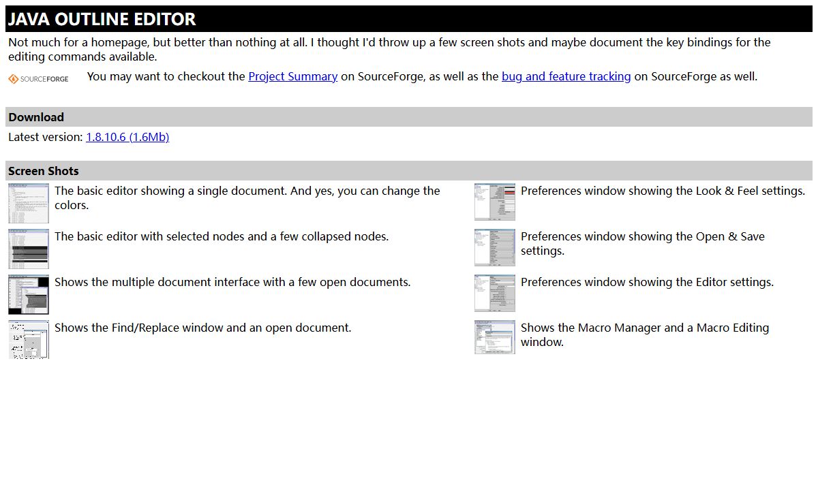The width and height of the screenshot is (818, 504).
Task: Open the Look & Feel preferences thumbnail
Action: [495, 202]
